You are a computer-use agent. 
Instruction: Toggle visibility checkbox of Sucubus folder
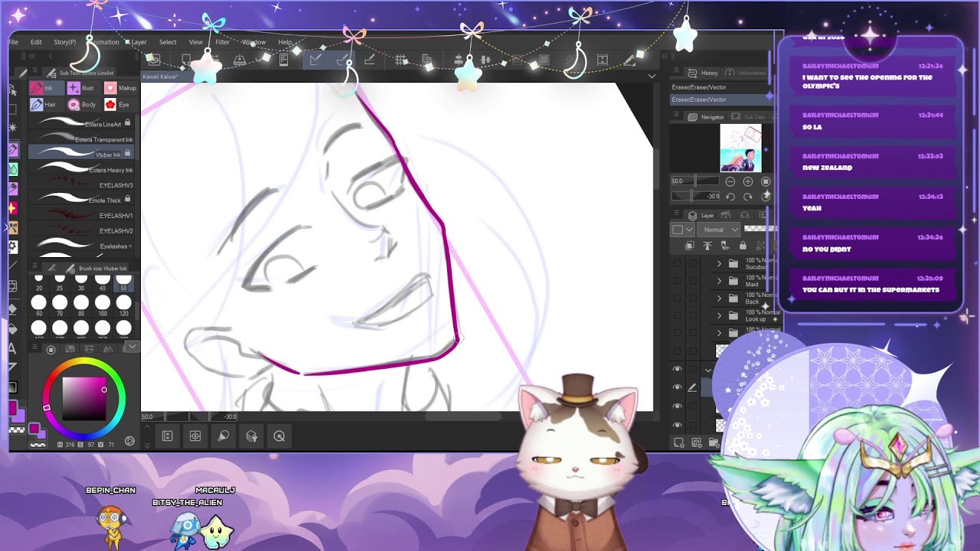[x=677, y=263]
